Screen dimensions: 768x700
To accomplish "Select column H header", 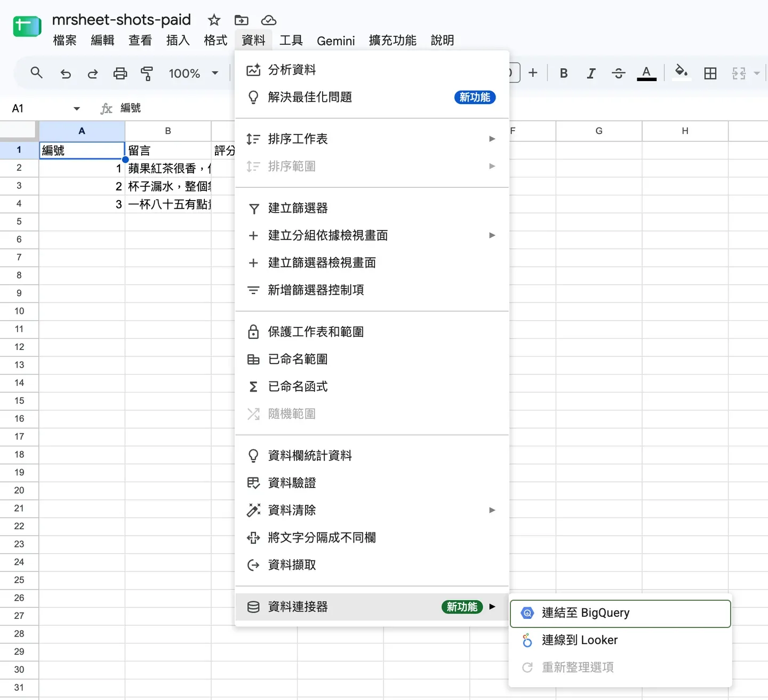I will tap(685, 131).
